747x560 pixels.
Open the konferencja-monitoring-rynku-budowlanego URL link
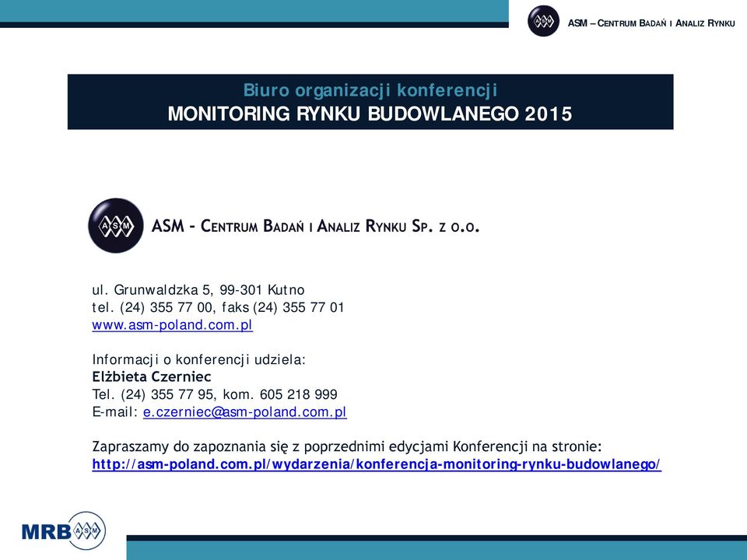377,464
